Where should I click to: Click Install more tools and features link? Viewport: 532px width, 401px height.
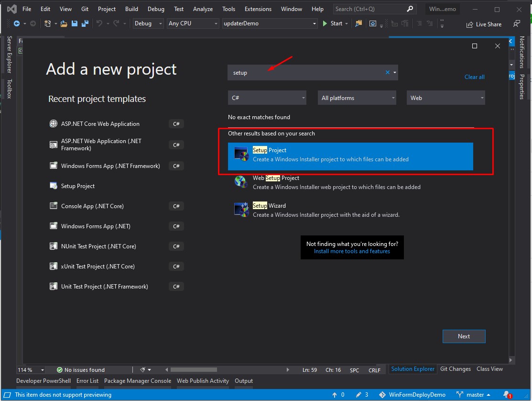tap(352, 251)
